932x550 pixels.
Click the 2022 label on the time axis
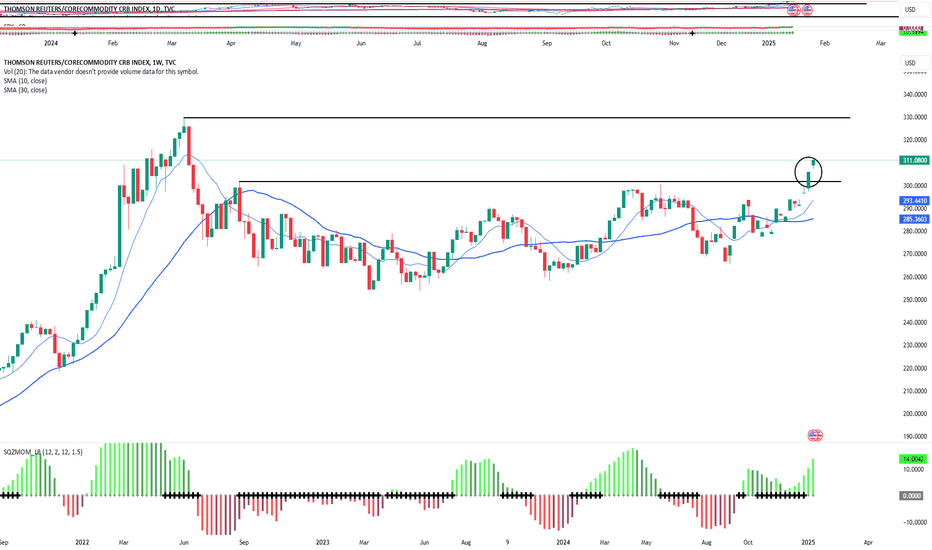click(x=82, y=542)
